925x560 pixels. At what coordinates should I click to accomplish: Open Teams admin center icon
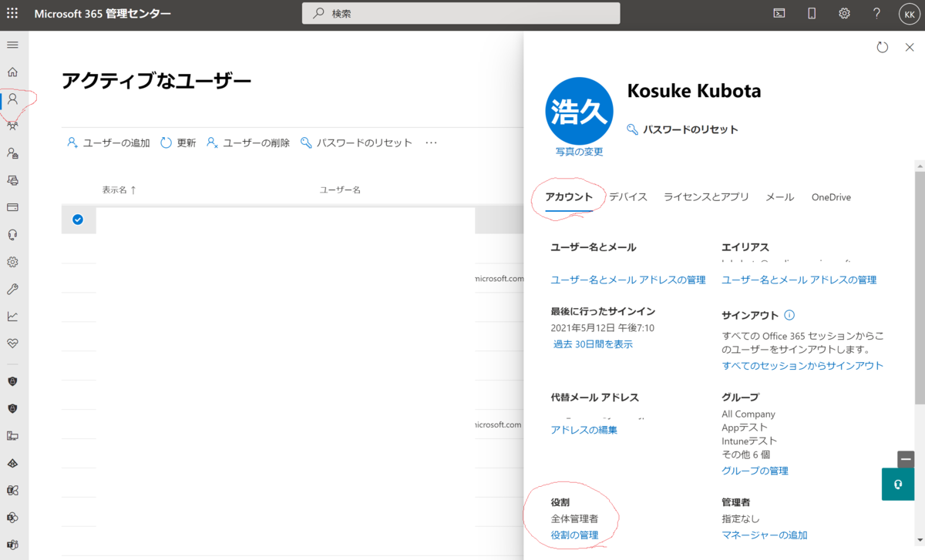click(x=12, y=544)
